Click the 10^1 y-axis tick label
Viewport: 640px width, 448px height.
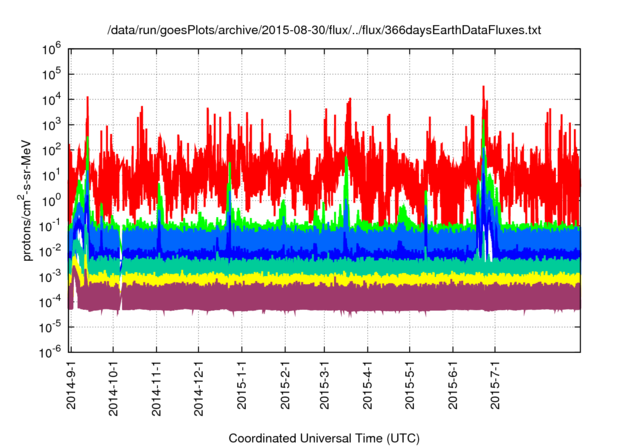tap(51, 176)
